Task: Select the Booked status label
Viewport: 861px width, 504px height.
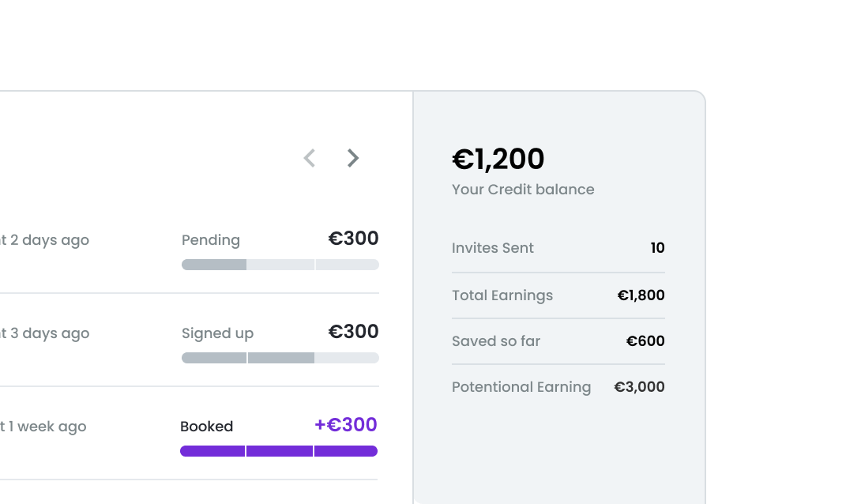Action: (x=207, y=427)
